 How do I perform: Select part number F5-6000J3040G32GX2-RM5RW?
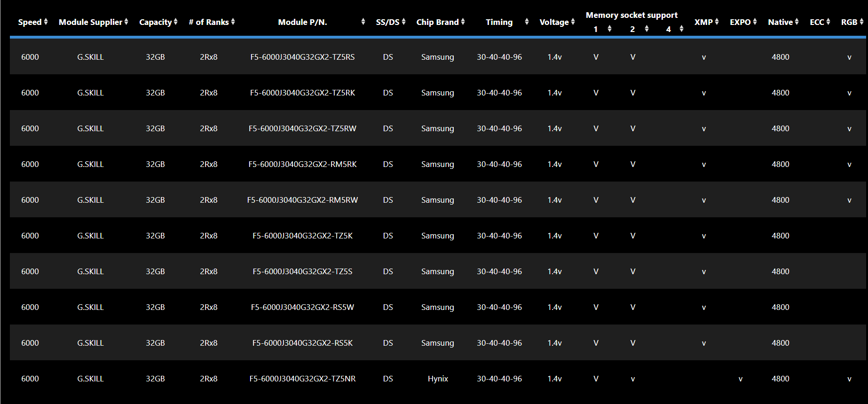pos(302,200)
